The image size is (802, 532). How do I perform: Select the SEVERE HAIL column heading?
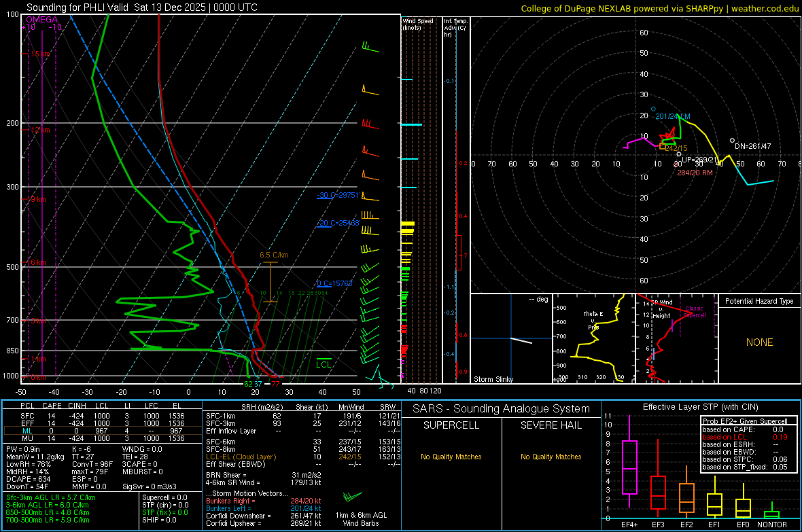pos(551,425)
